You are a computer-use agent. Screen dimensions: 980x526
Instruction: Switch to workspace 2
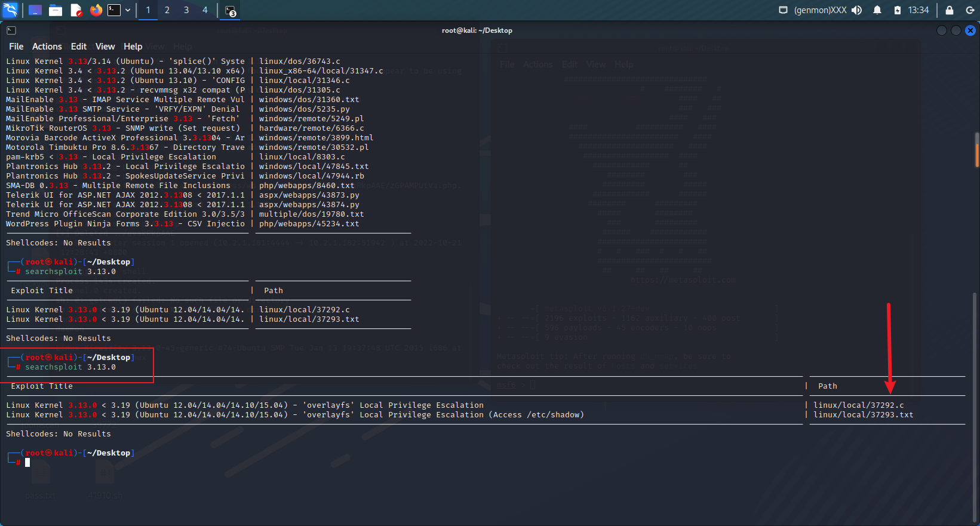tap(167, 10)
